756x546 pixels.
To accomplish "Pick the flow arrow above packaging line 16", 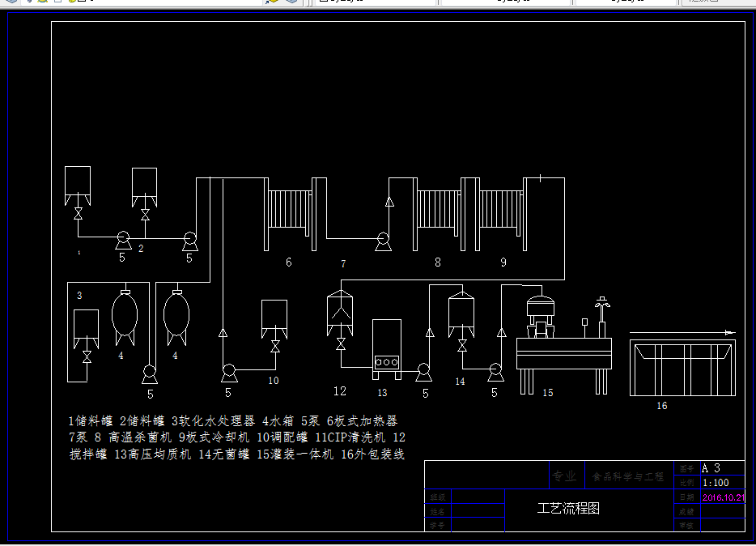I will [682, 332].
